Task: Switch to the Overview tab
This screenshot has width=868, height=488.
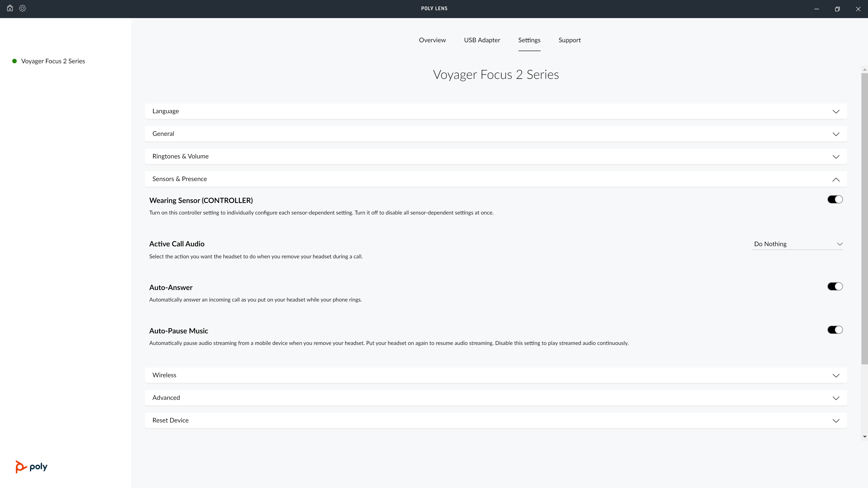Action: tap(432, 40)
